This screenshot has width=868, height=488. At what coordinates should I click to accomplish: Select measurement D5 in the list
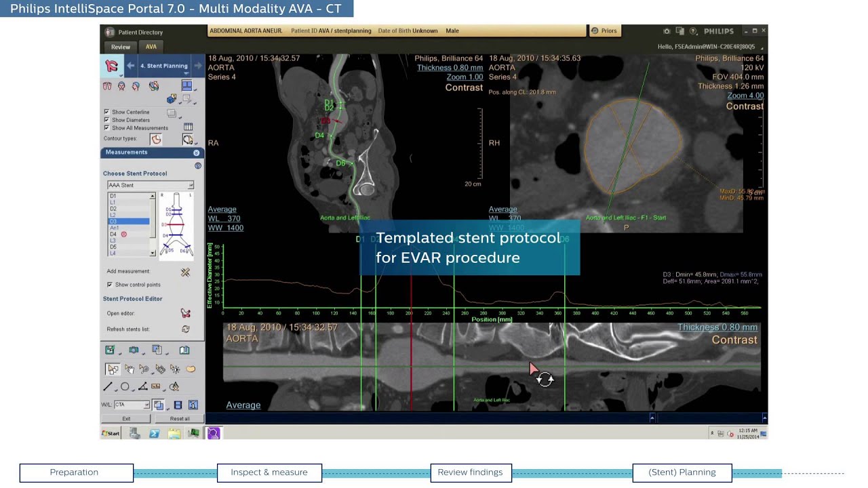click(129, 247)
